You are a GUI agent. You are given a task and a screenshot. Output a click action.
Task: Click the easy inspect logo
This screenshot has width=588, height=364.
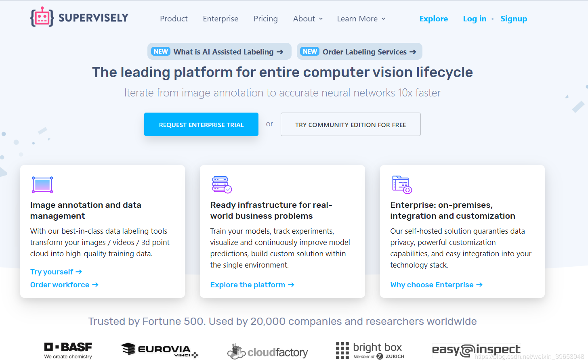click(476, 350)
